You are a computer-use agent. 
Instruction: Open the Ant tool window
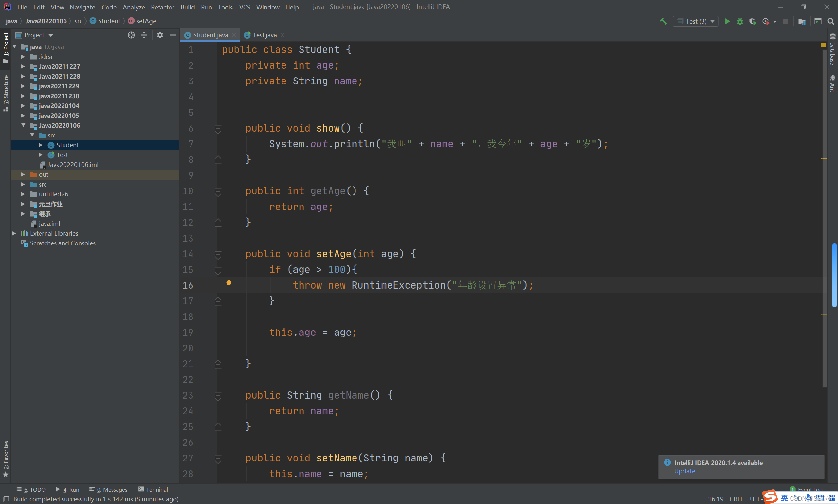[x=832, y=83]
